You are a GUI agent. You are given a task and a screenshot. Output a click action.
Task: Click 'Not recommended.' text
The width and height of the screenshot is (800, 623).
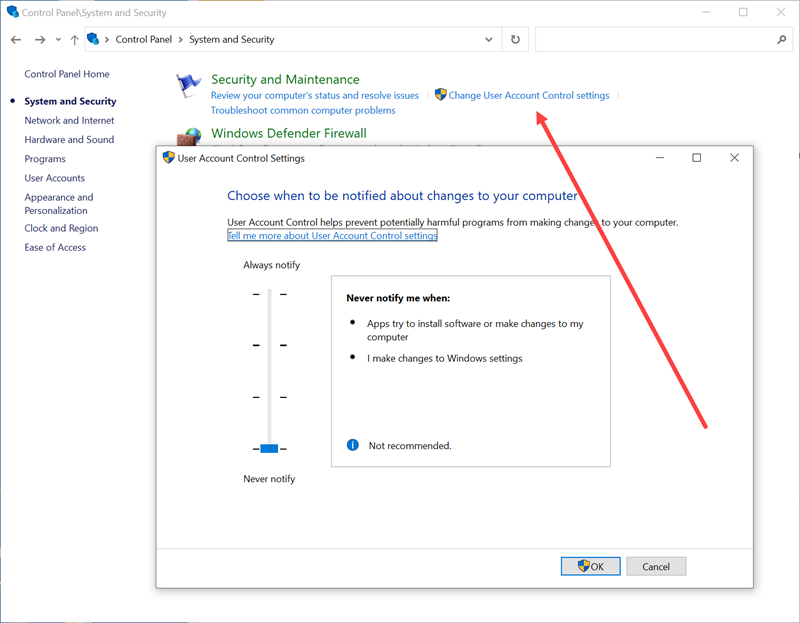(410, 445)
